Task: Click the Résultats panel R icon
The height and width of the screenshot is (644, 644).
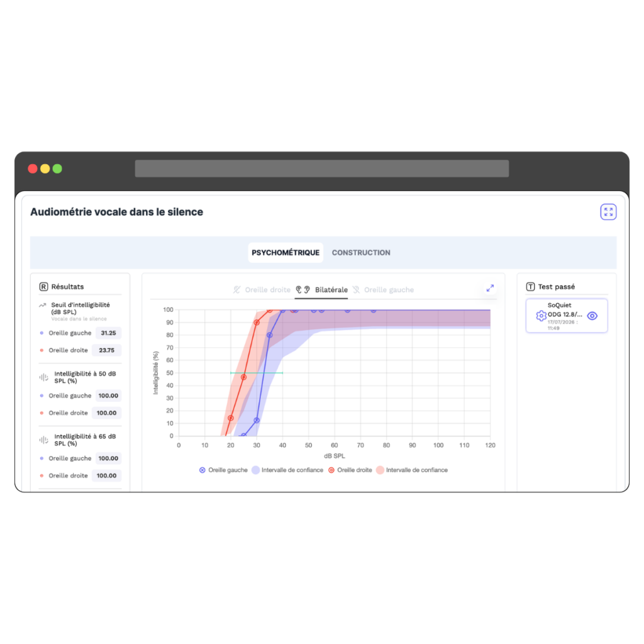Action: click(x=43, y=287)
